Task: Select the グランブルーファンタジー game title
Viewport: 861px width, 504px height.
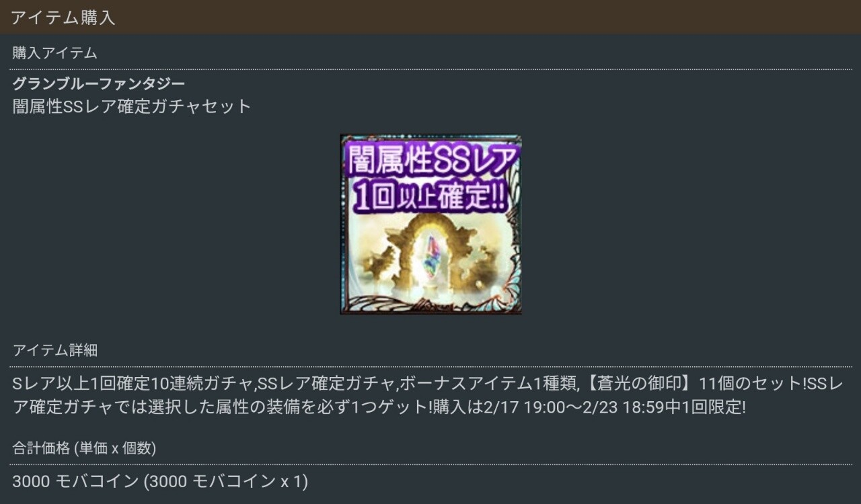Action: (98, 84)
